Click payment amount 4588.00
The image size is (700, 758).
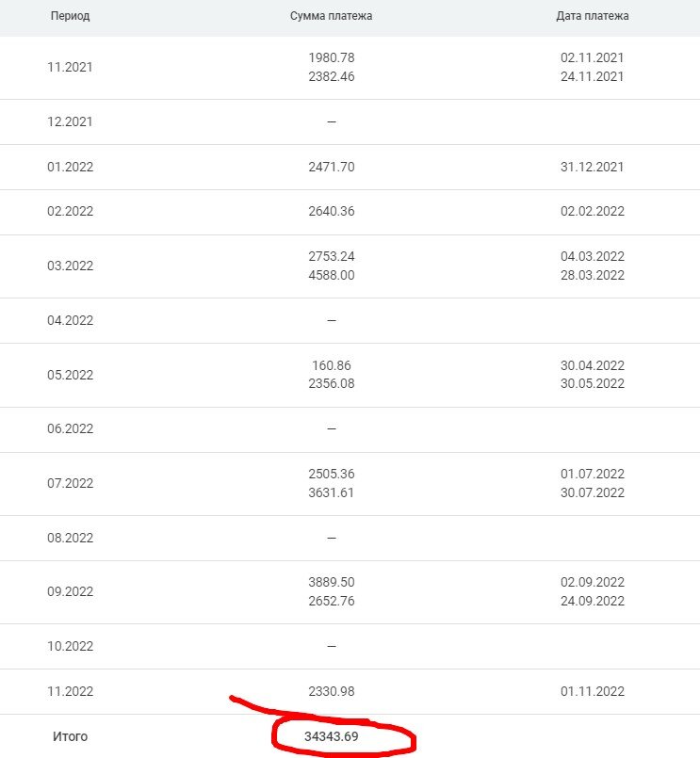click(x=332, y=275)
